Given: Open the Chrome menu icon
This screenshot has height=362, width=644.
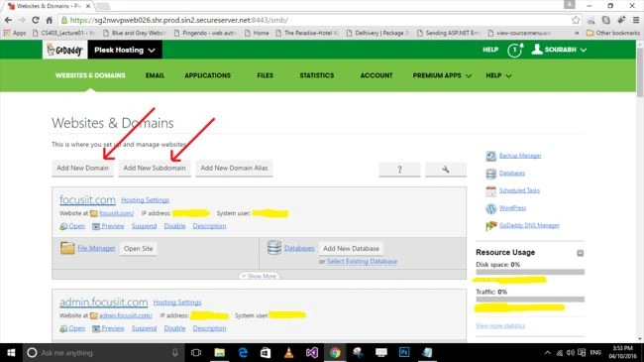Looking at the screenshot, I should coord(636,20).
